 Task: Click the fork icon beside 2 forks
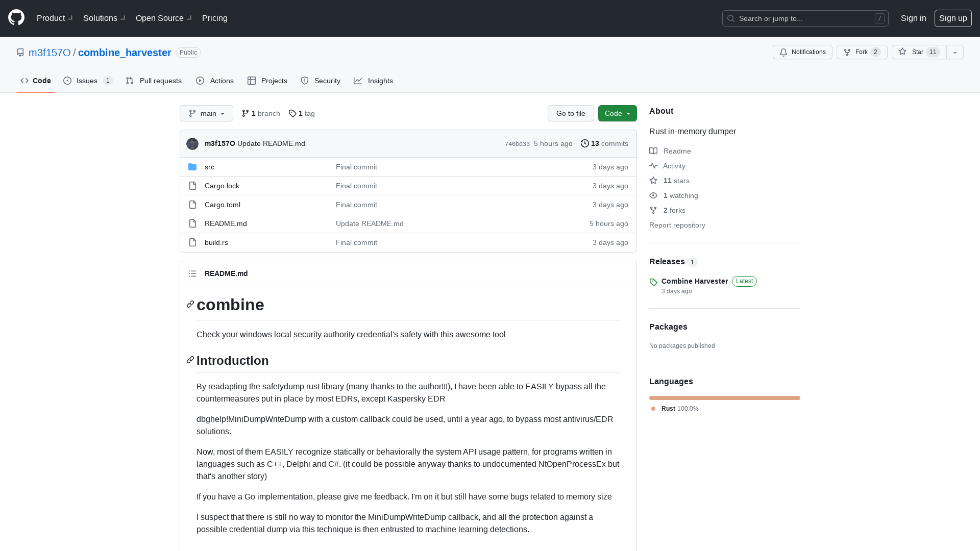click(653, 210)
